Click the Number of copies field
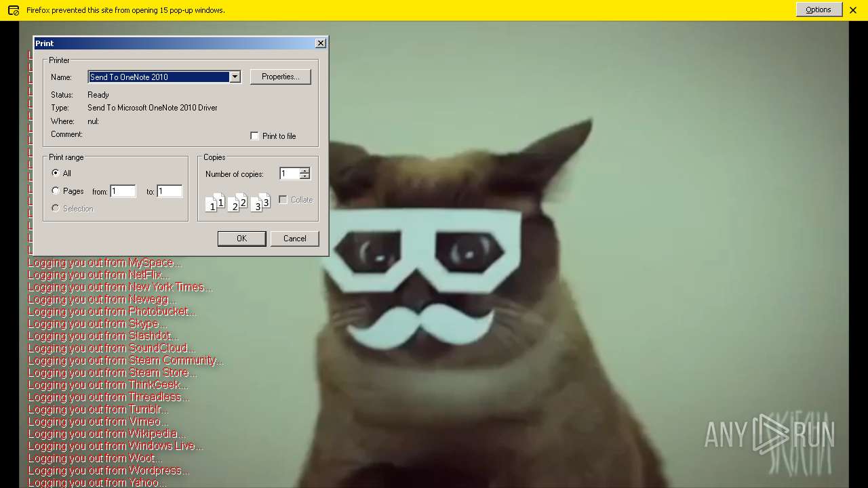 coord(289,174)
